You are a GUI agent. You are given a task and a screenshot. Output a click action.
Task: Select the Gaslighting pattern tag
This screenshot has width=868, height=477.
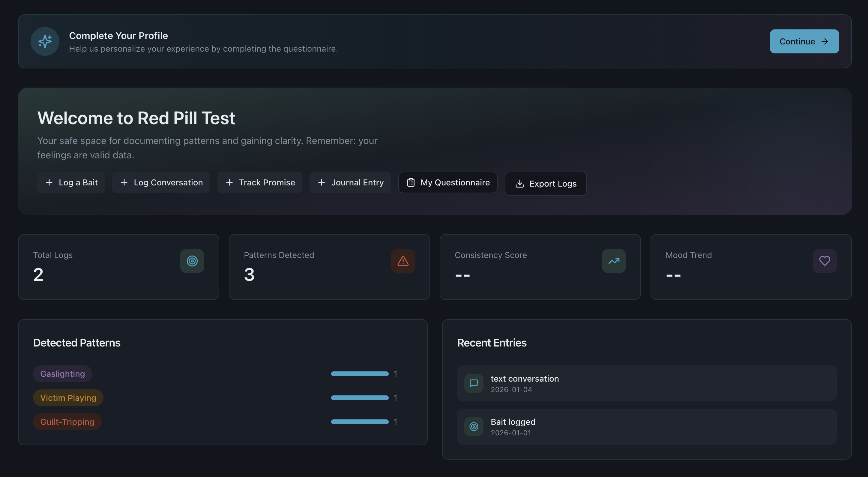(x=62, y=373)
